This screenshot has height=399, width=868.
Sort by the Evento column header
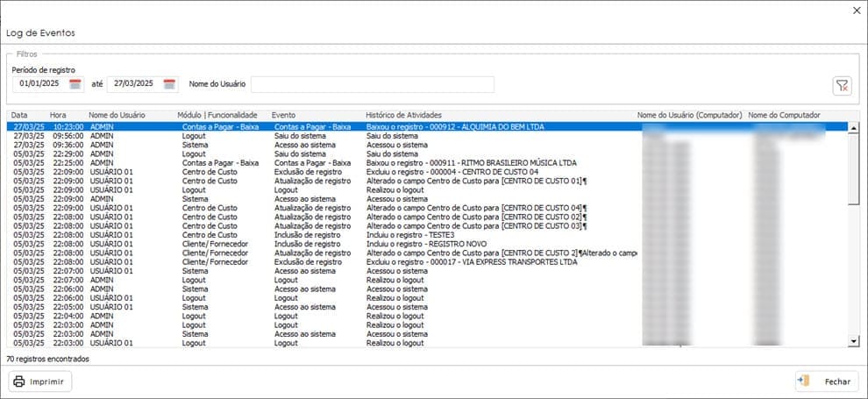point(283,115)
